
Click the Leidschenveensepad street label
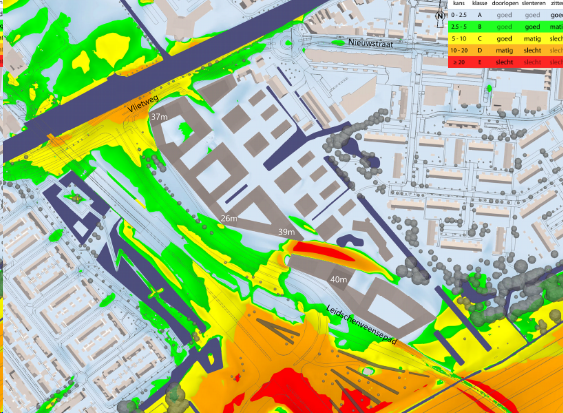(362, 325)
